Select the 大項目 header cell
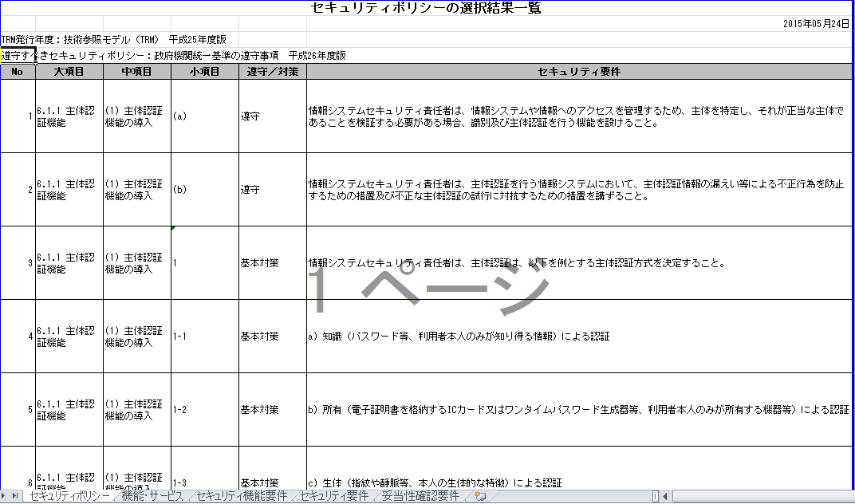 pyautogui.click(x=69, y=72)
